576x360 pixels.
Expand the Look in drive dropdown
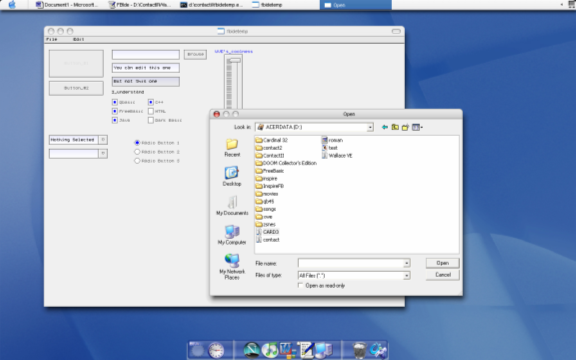pos(370,127)
